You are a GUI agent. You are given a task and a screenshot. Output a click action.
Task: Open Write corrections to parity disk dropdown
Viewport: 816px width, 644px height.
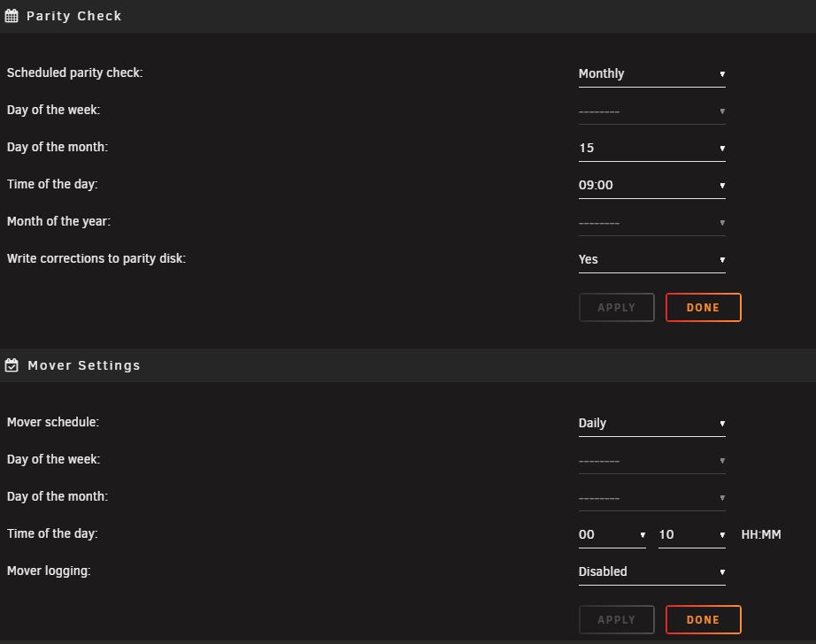(x=651, y=259)
